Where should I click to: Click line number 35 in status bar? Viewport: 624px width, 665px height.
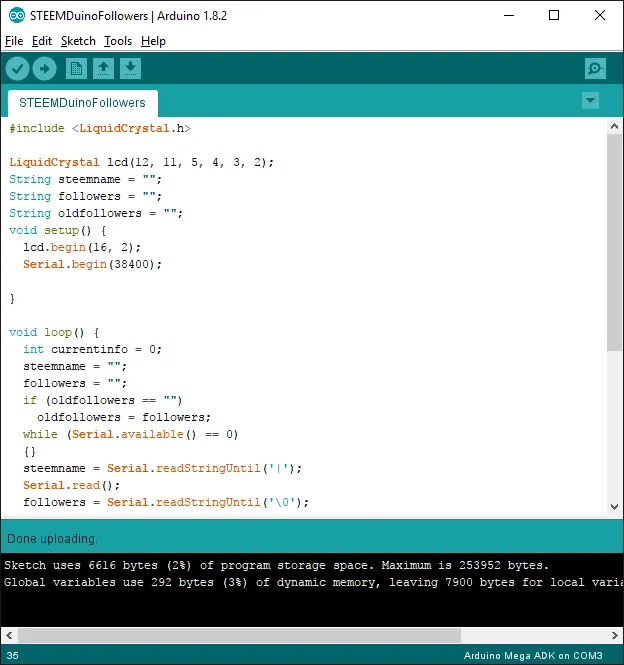click(x=12, y=655)
